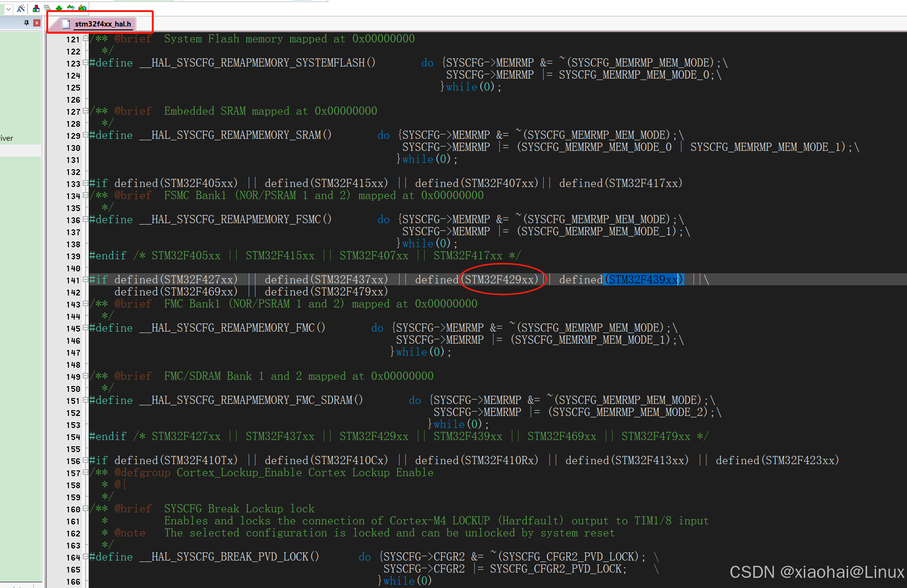Pin the left project panel

coord(27,23)
